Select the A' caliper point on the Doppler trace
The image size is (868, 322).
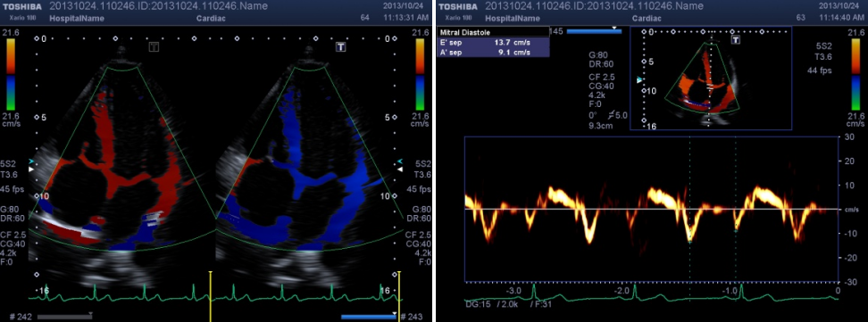[736, 230]
